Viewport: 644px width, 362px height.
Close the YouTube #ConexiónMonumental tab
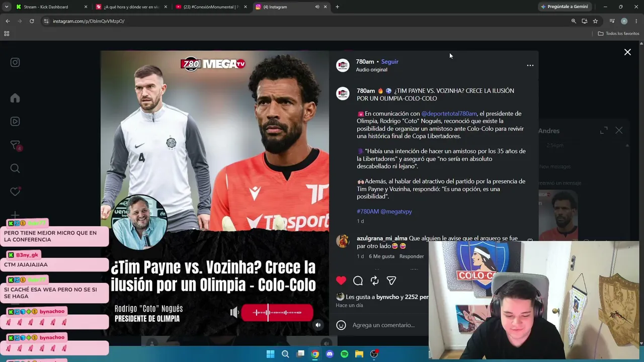246,7
